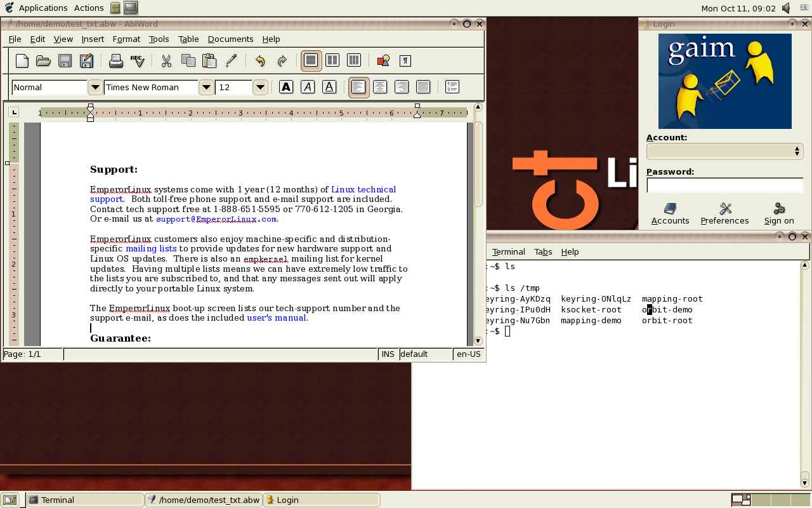Create a new document in AbiWord toolbar
The image size is (812, 508).
pos(22,61)
